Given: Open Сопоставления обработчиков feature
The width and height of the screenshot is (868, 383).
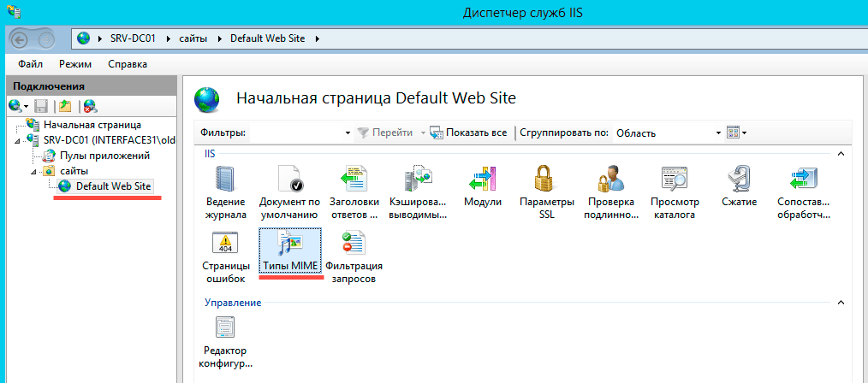Looking at the screenshot, I should (x=804, y=193).
